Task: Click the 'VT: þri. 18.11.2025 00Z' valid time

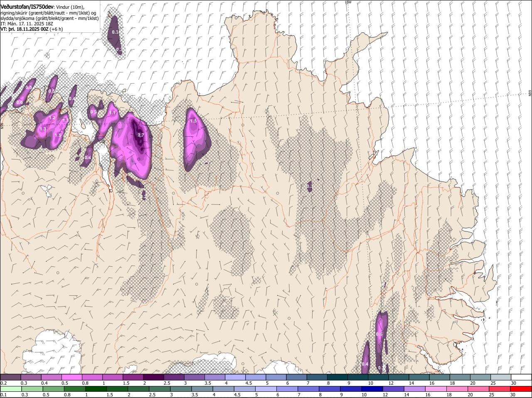Action: tap(25, 29)
